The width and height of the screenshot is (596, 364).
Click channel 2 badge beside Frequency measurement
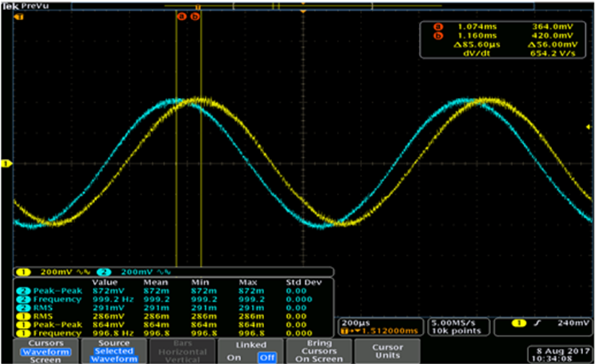click(x=23, y=299)
